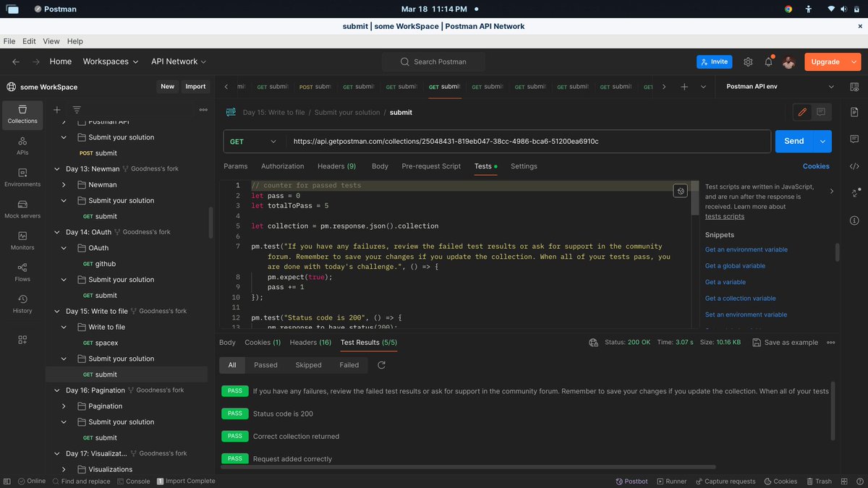Screen dimensions: 868x488
Task: Open the GET method dropdown
Action: (x=253, y=142)
